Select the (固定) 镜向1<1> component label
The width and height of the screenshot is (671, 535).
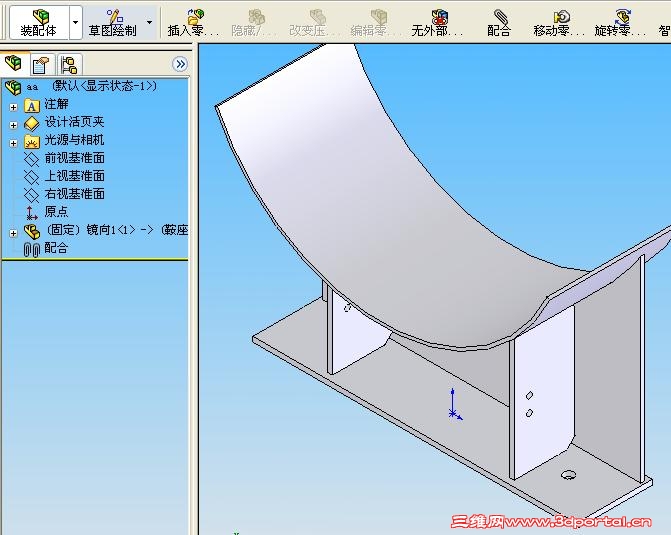tap(116, 230)
